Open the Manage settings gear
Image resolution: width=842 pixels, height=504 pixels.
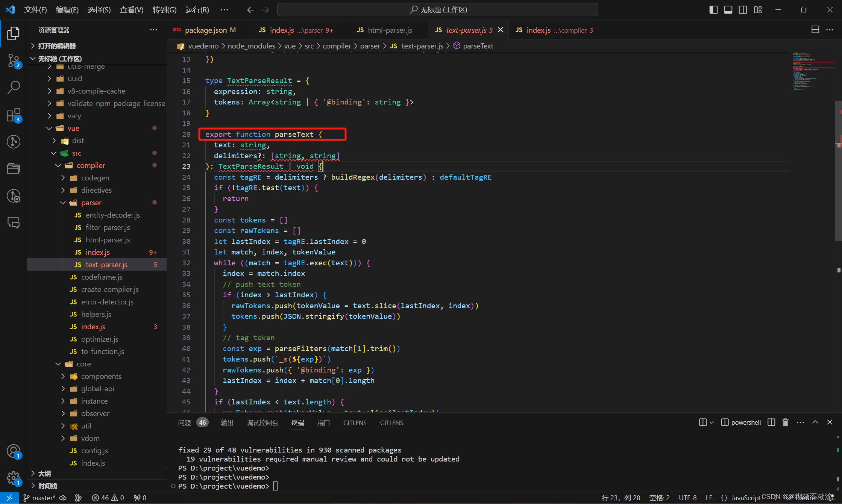coord(14,478)
